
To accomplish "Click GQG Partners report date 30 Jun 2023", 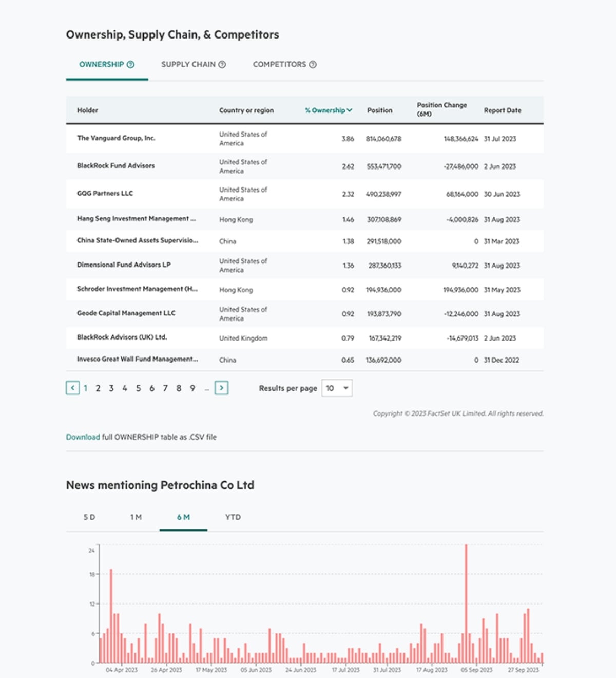I will [502, 195].
